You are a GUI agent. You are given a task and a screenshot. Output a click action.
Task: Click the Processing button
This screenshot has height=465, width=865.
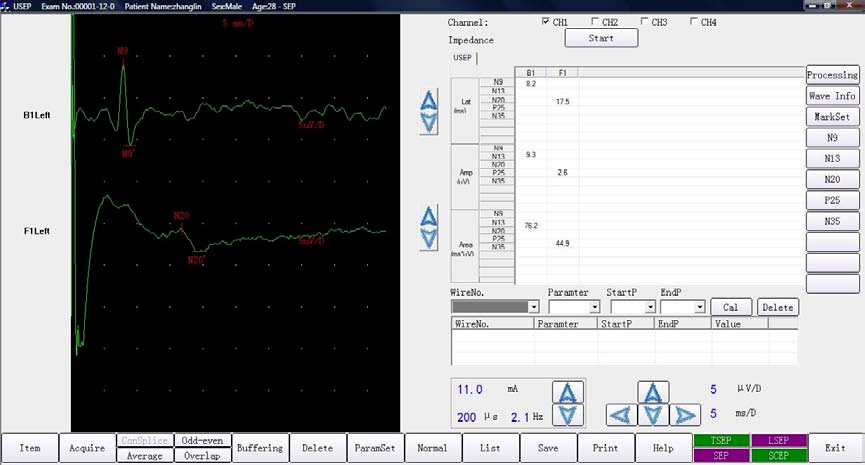click(x=832, y=75)
